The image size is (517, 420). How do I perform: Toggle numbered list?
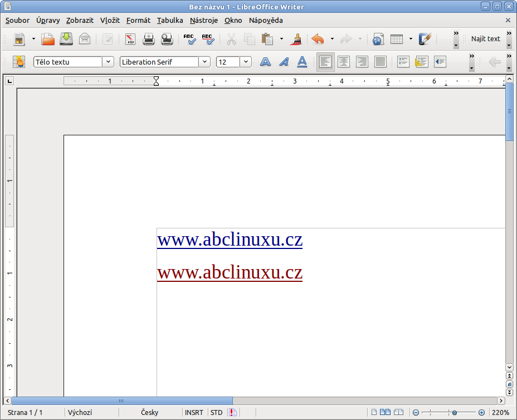tap(403, 62)
